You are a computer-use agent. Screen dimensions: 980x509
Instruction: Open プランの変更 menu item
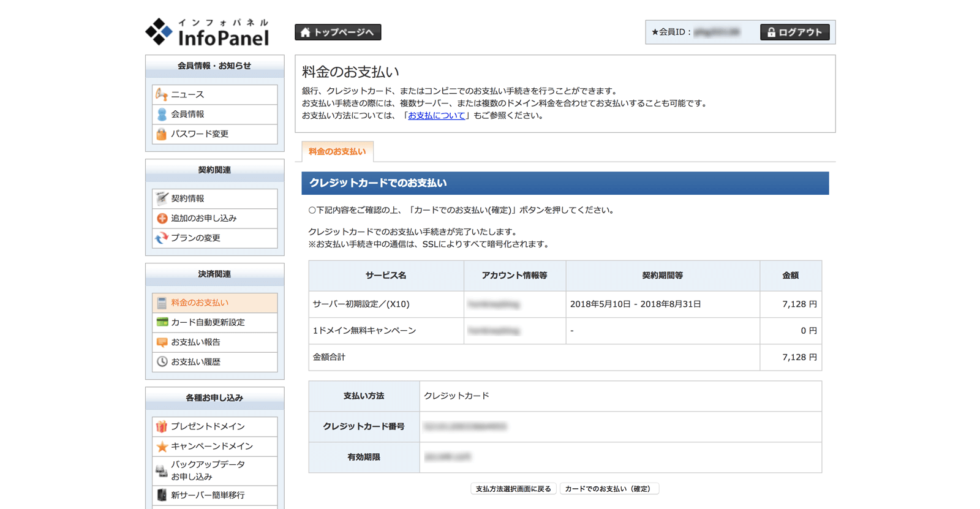tap(215, 238)
